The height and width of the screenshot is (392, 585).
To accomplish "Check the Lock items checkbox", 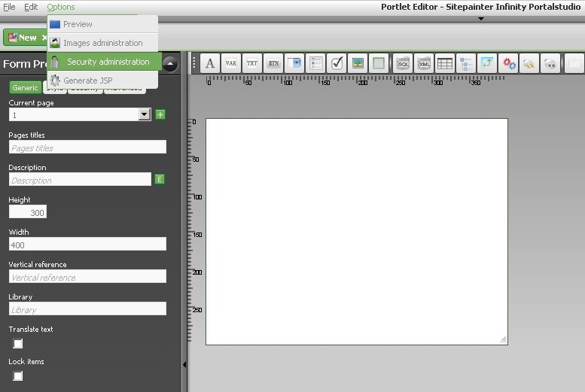I will (18, 376).
